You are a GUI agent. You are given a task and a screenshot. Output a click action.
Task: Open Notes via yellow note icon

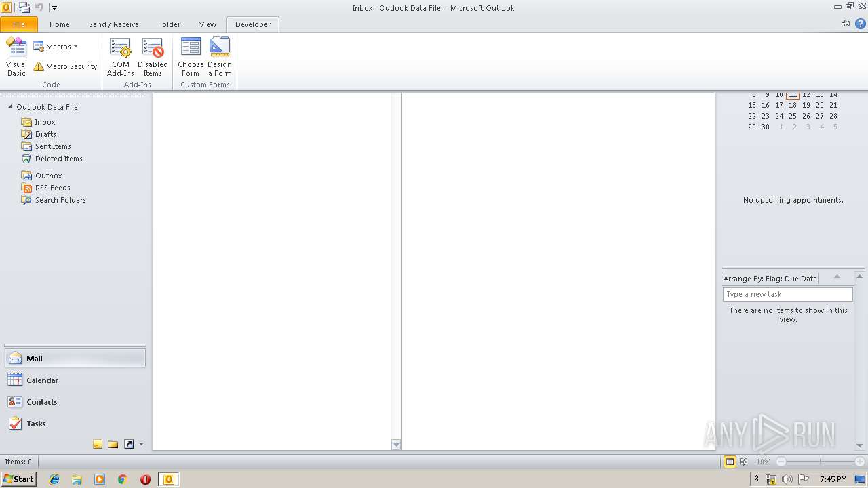click(98, 444)
